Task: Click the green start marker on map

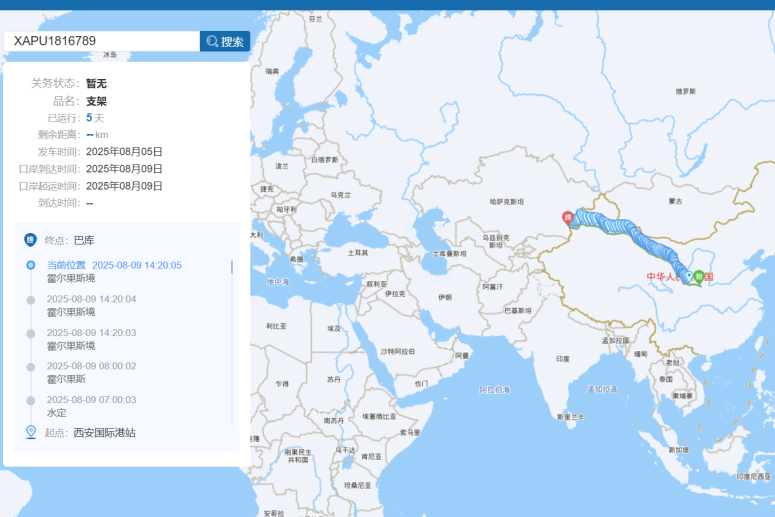Action: click(x=699, y=276)
